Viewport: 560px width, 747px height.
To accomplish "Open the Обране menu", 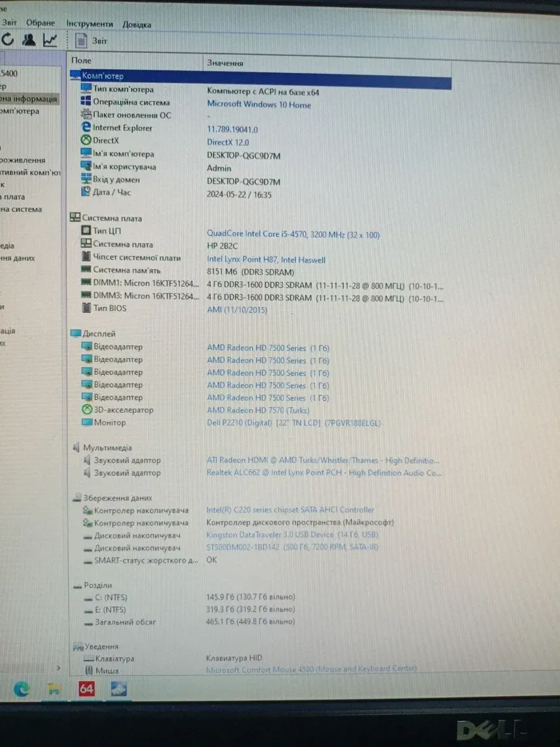I will tap(40, 23).
